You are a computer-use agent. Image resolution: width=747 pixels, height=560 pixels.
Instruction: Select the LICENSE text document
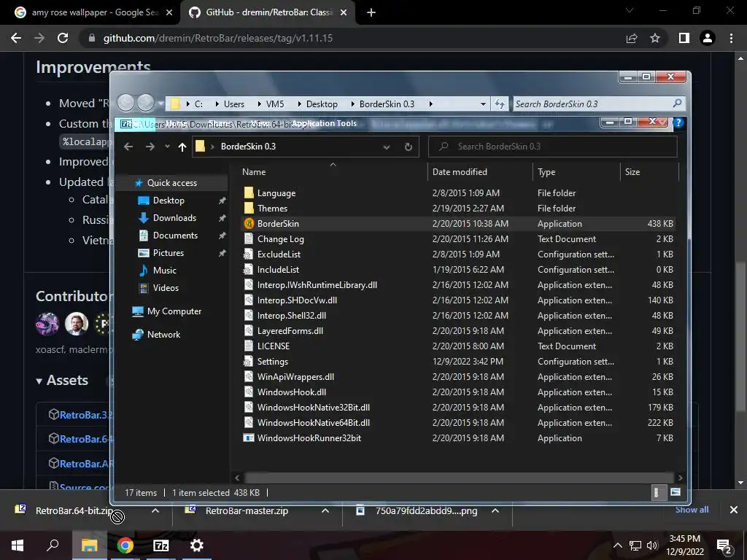click(x=273, y=346)
